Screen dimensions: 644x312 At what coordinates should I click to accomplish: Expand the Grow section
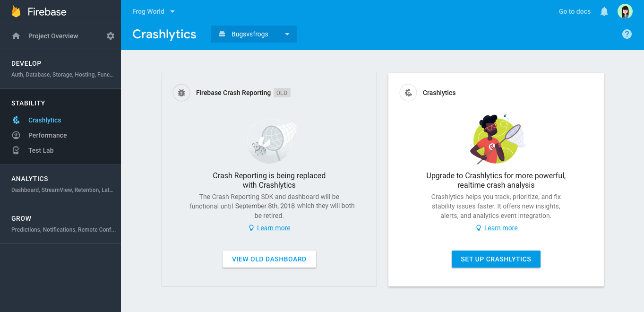point(60,224)
